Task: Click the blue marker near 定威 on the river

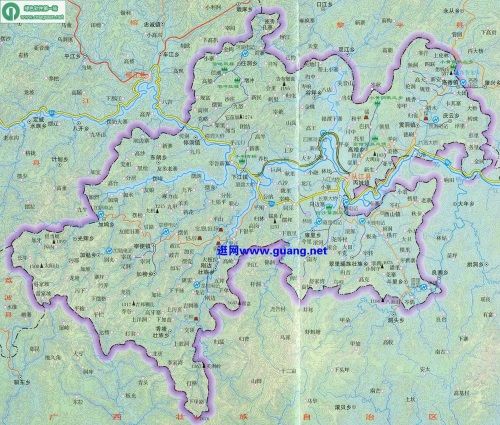Action: (x=52, y=113)
